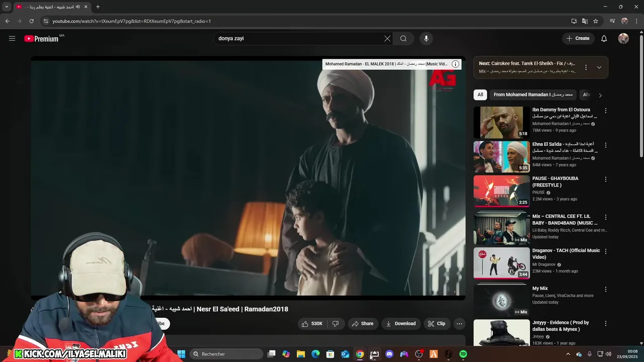The height and width of the screenshot is (362, 644).
Task: Open the notifications bell
Action: 604,38
